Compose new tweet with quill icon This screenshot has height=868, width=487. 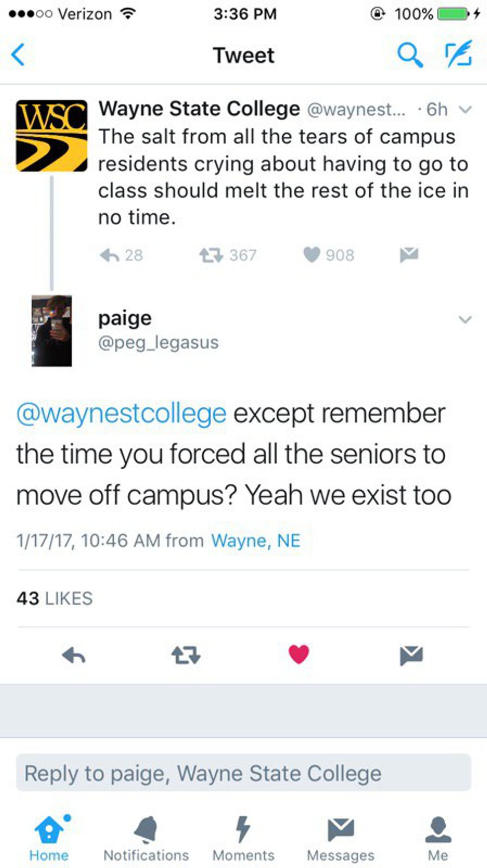point(458,54)
